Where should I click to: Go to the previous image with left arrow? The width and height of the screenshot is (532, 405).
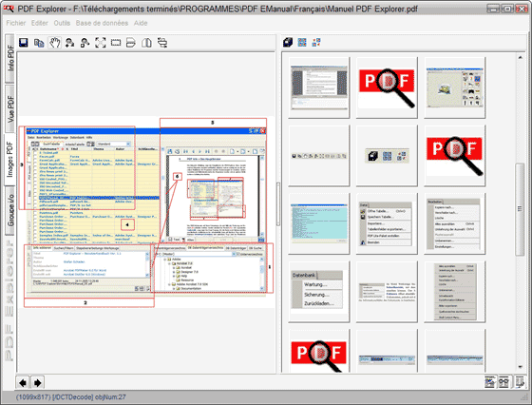(x=23, y=382)
